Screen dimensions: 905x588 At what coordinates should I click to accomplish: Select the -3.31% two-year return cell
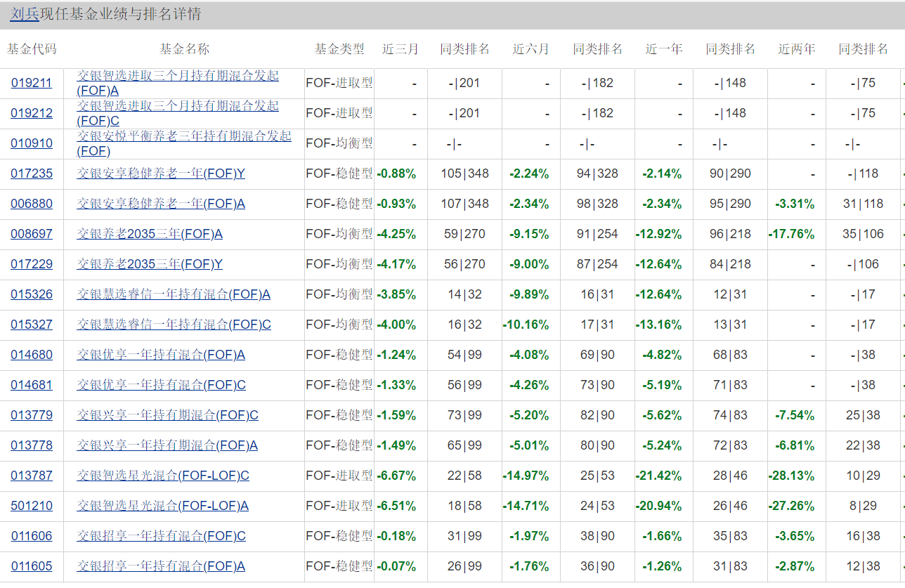coord(795,204)
